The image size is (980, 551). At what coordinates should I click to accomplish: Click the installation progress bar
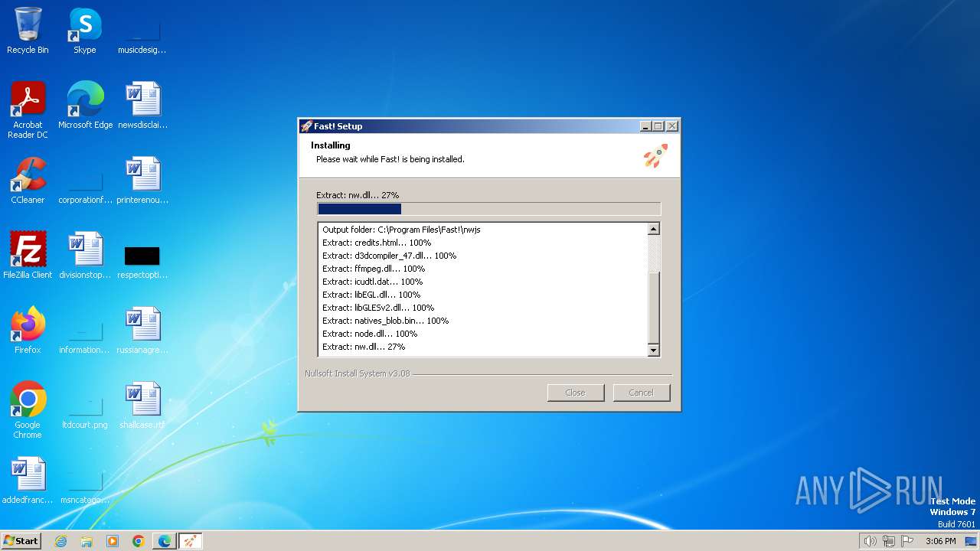coord(488,209)
